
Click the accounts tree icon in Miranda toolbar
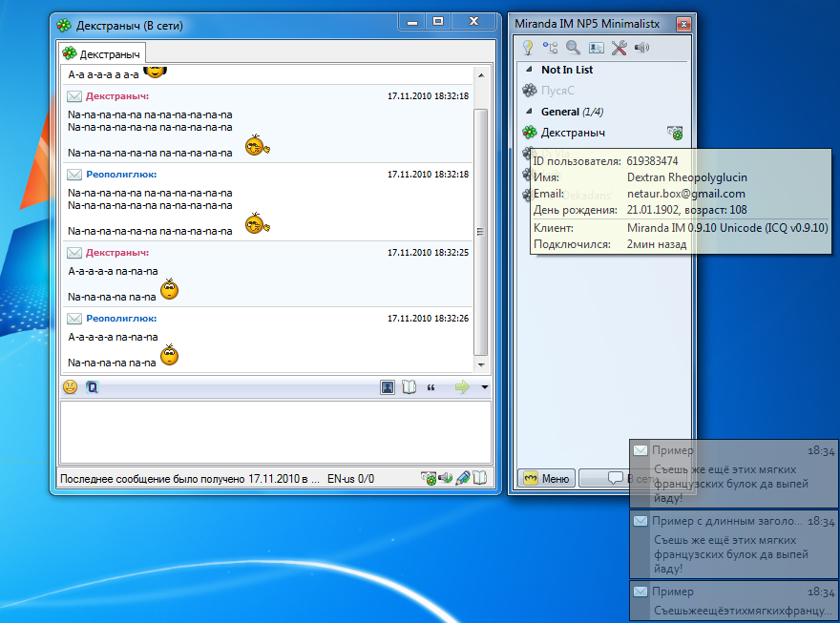point(550,48)
